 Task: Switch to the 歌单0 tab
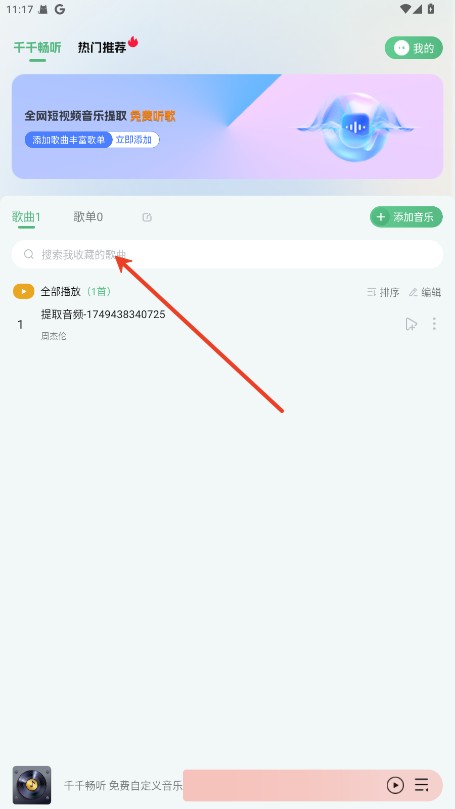click(x=88, y=217)
